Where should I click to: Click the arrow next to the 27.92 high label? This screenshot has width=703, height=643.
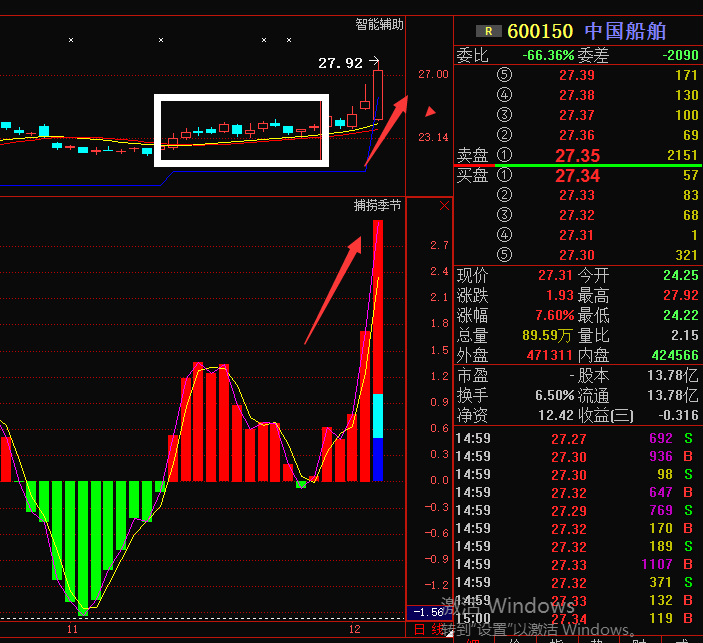[375, 62]
